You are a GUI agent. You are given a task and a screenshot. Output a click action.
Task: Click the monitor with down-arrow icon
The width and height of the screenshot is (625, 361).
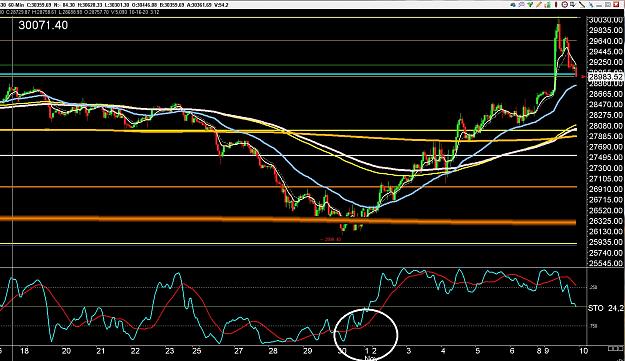(x=573, y=5)
